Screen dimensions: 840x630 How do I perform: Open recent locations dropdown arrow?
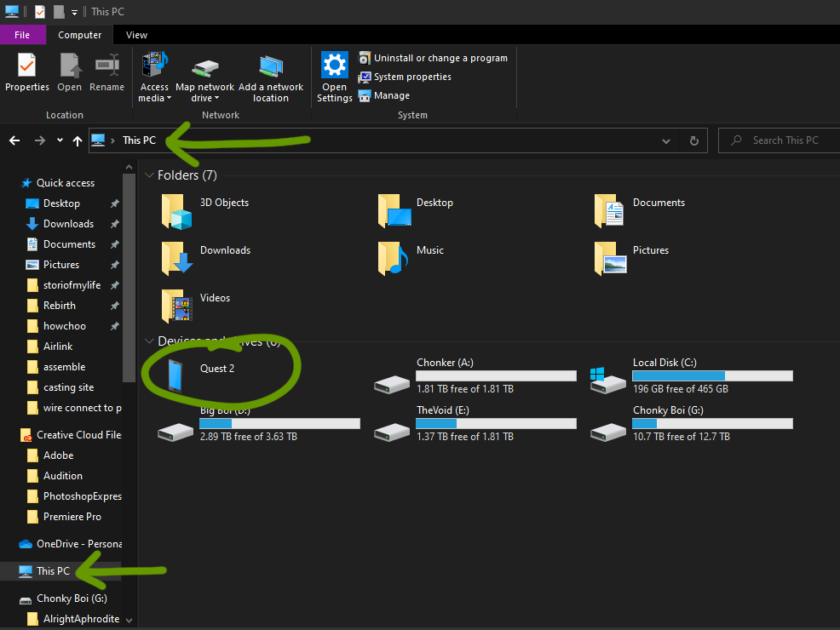point(60,140)
